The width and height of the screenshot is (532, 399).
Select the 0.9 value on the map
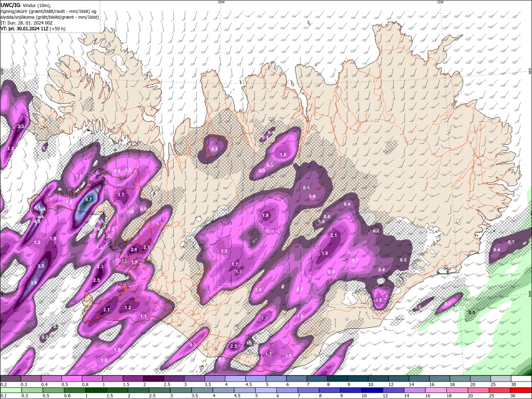(x=331, y=272)
